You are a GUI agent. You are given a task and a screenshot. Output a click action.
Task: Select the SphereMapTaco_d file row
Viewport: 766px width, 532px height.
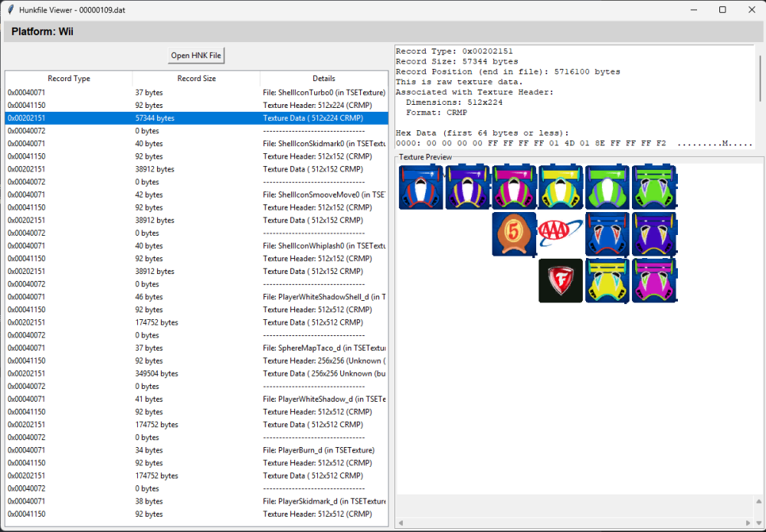(196, 348)
